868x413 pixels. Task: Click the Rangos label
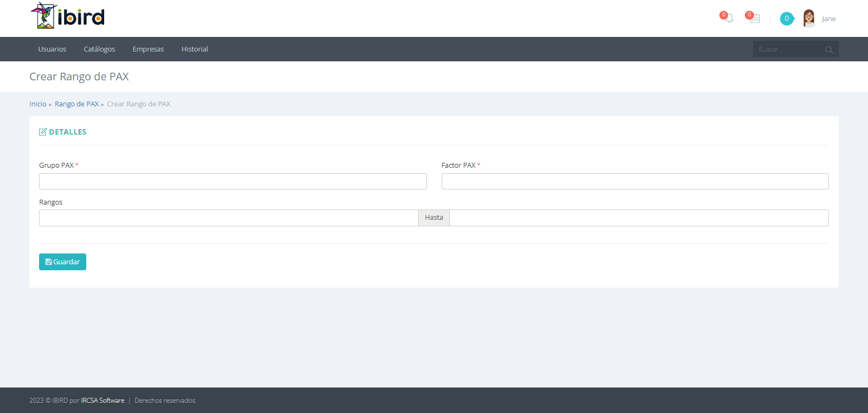[x=50, y=202]
